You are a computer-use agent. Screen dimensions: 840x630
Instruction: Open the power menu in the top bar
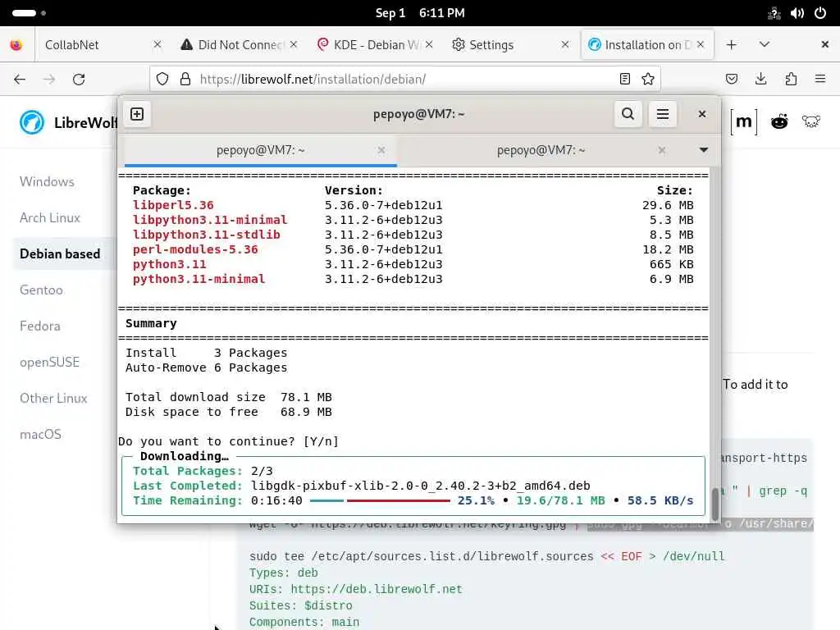coord(820,13)
